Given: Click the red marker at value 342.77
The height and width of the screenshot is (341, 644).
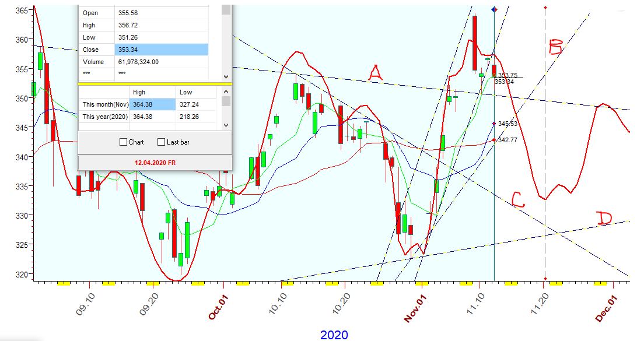Looking at the screenshot, I should 495,140.
